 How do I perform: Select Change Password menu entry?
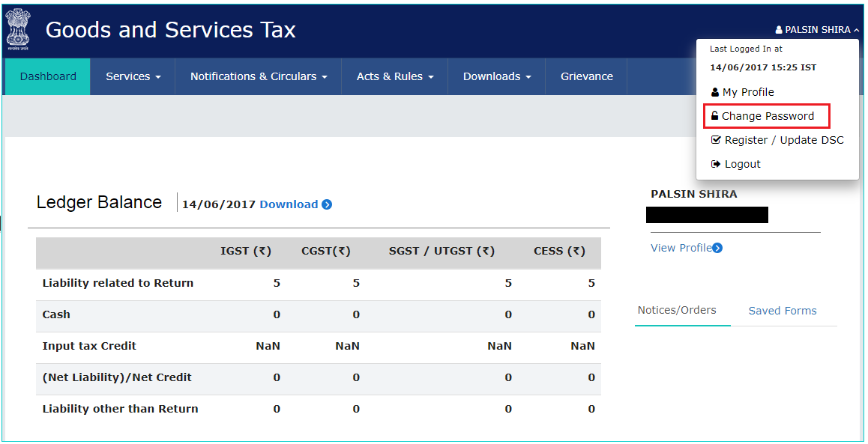(766, 116)
